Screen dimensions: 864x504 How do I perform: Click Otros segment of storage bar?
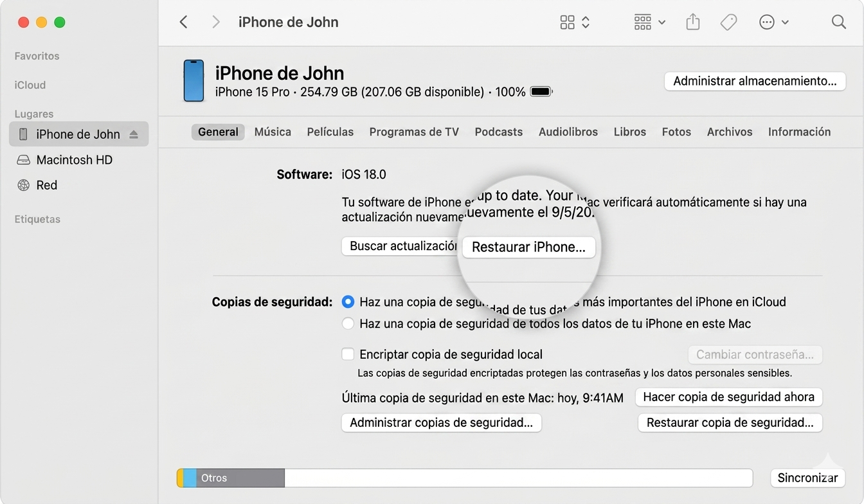[240, 478]
